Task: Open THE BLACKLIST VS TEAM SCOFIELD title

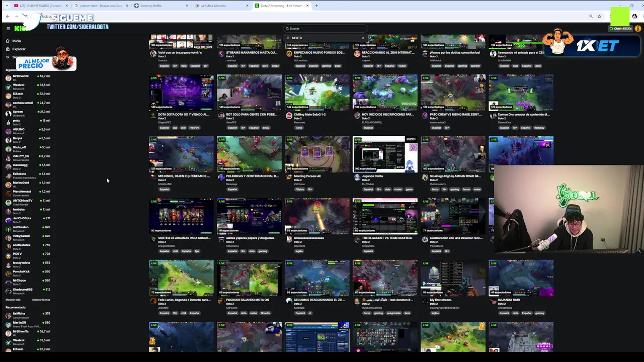Action: [x=387, y=238]
